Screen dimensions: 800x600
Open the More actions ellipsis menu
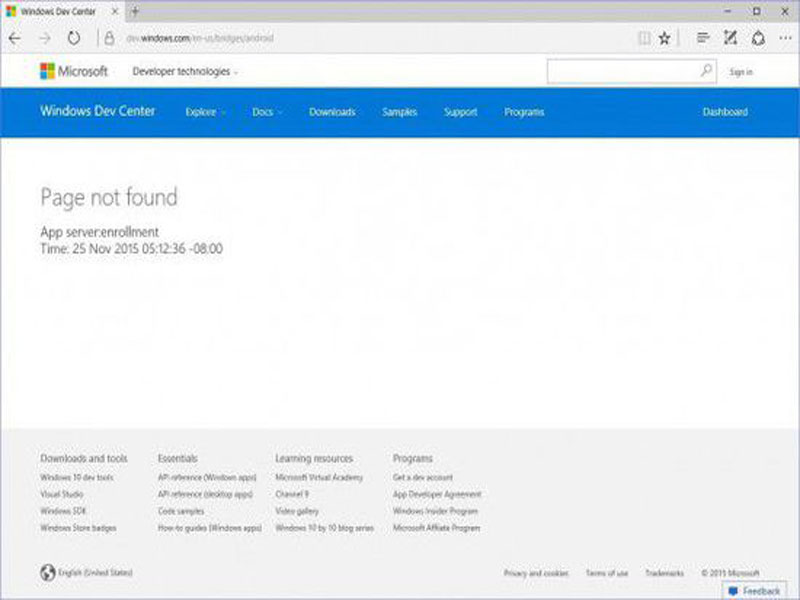(785, 38)
